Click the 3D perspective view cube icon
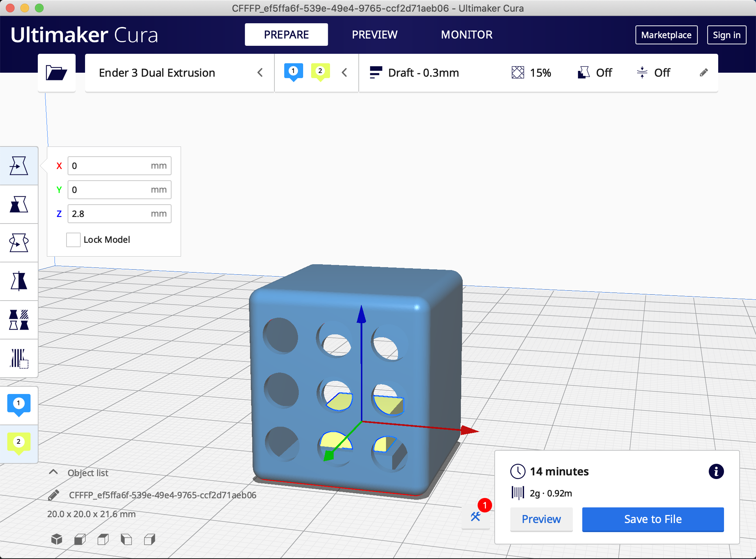This screenshot has width=756, height=559. 57,539
